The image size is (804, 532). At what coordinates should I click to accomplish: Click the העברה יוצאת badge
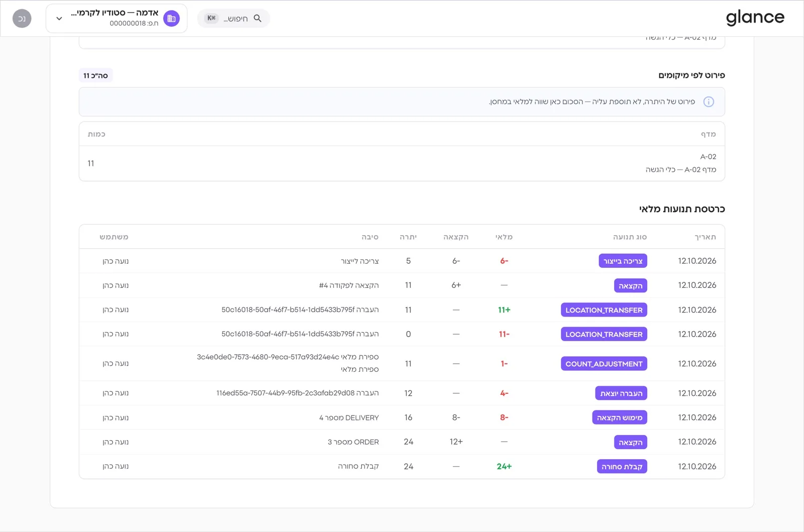pyautogui.click(x=621, y=393)
